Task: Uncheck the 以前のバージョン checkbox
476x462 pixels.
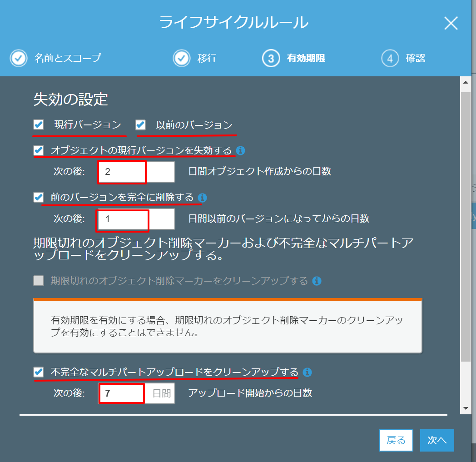Action: pyautogui.click(x=141, y=124)
